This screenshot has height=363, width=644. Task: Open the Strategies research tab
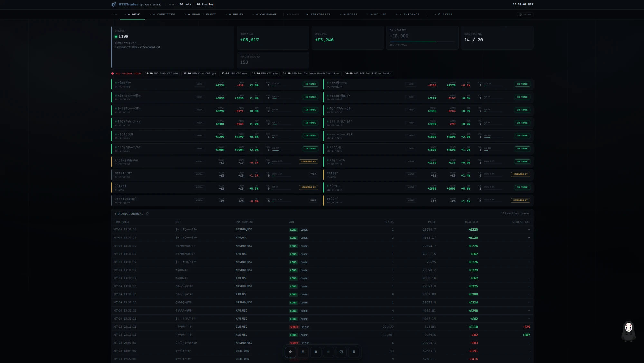[318, 14]
